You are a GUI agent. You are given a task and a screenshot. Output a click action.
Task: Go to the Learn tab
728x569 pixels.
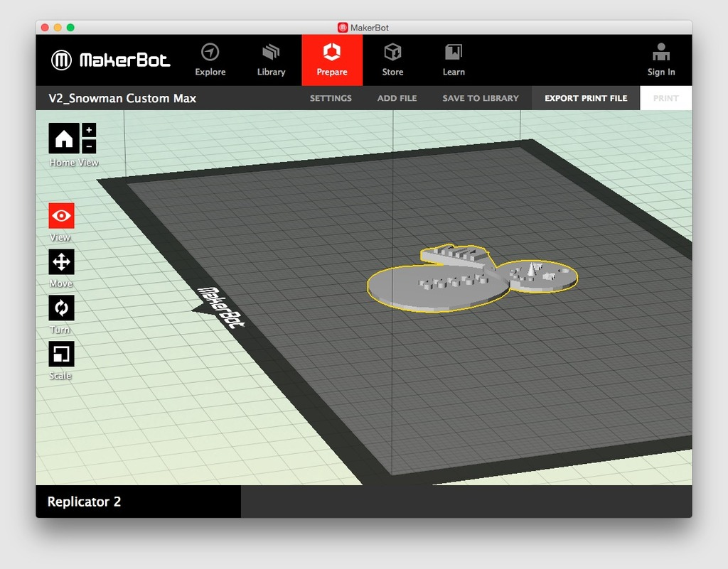(x=454, y=60)
